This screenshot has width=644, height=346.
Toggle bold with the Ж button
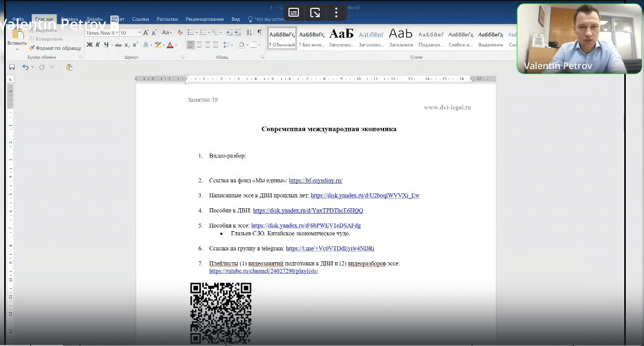(x=89, y=45)
